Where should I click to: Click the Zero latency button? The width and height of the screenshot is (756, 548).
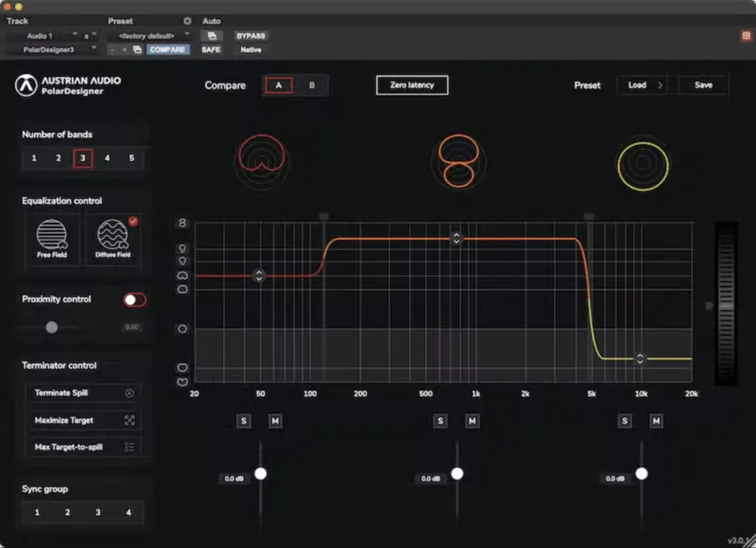(x=412, y=85)
